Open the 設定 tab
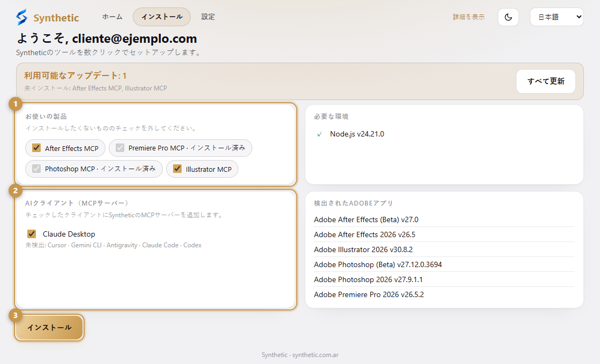 (208, 17)
